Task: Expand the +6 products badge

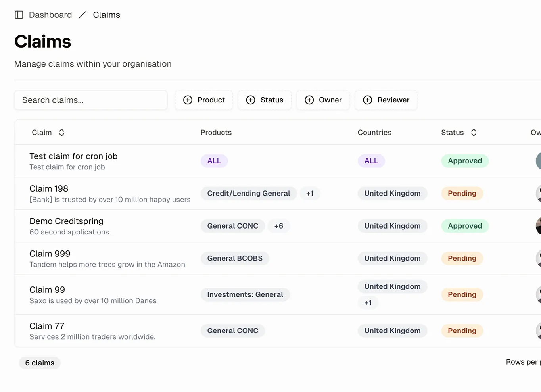Action: (x=279, y=226)
